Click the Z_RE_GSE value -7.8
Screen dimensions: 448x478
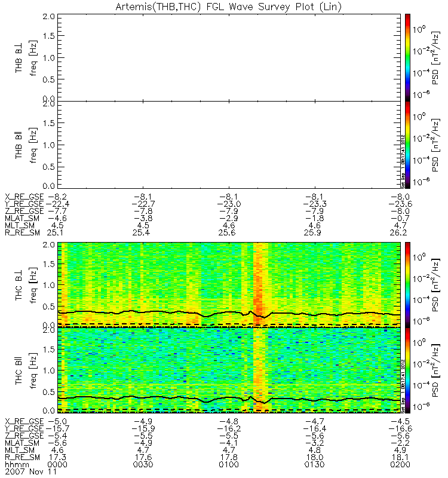(143, 212)
